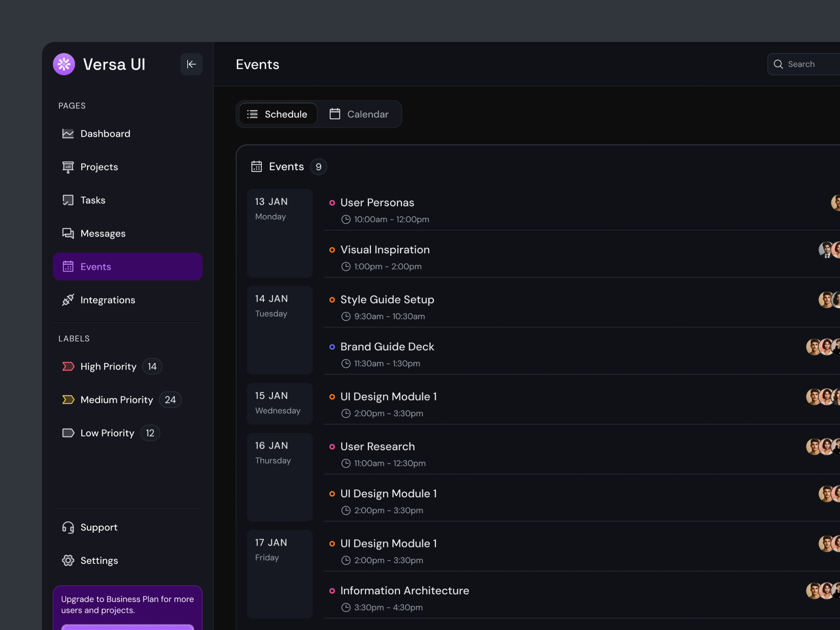Collapse the sidebar with the arrow button

click(x=191, y=64)
